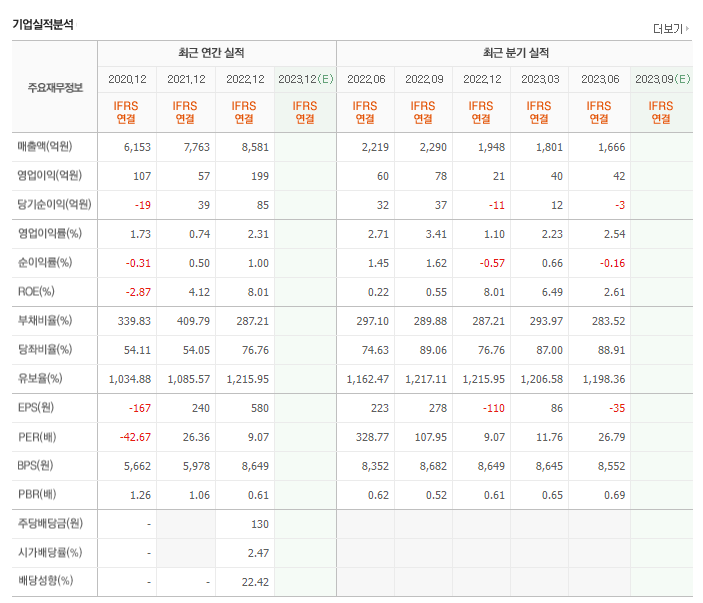Screen dimensions: 703x603
Task: Click the 기업실적분석 section title
Action: tap(43, 24)
